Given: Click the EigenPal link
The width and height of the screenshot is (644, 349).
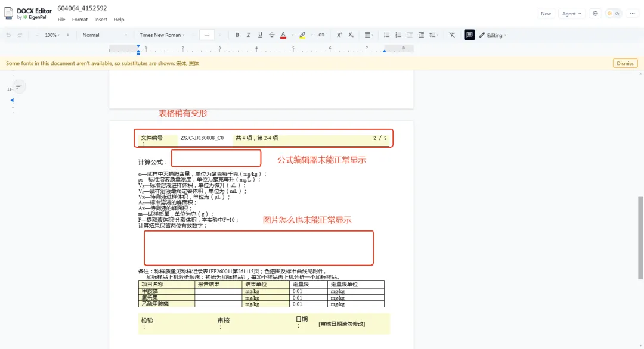Looking at the screenshot, I should coord(38,18).
